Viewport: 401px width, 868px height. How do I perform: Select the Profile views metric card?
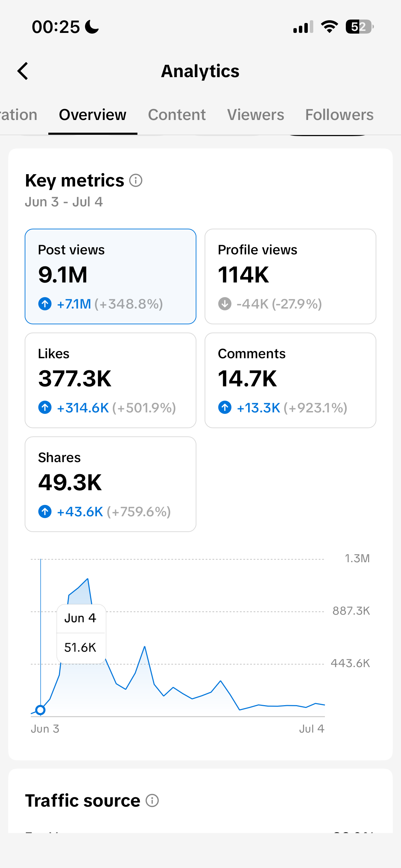click(x=290, y=276)
